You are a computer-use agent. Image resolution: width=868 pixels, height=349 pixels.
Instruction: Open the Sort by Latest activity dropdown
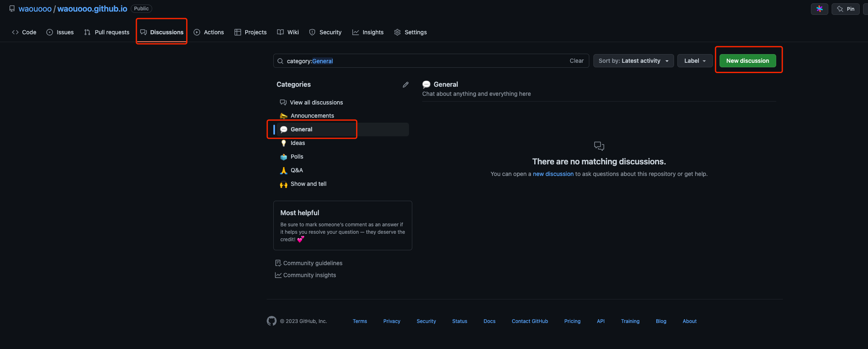(x=634, y=61)
